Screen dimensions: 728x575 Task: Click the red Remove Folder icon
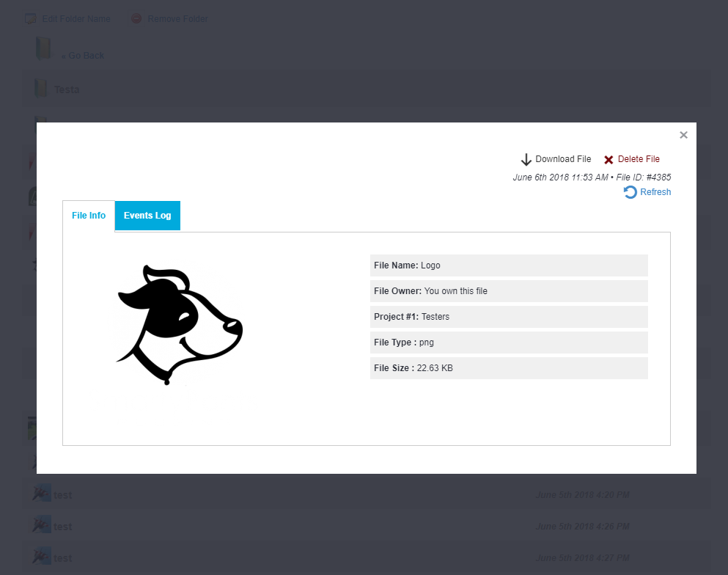coord(136,18)
